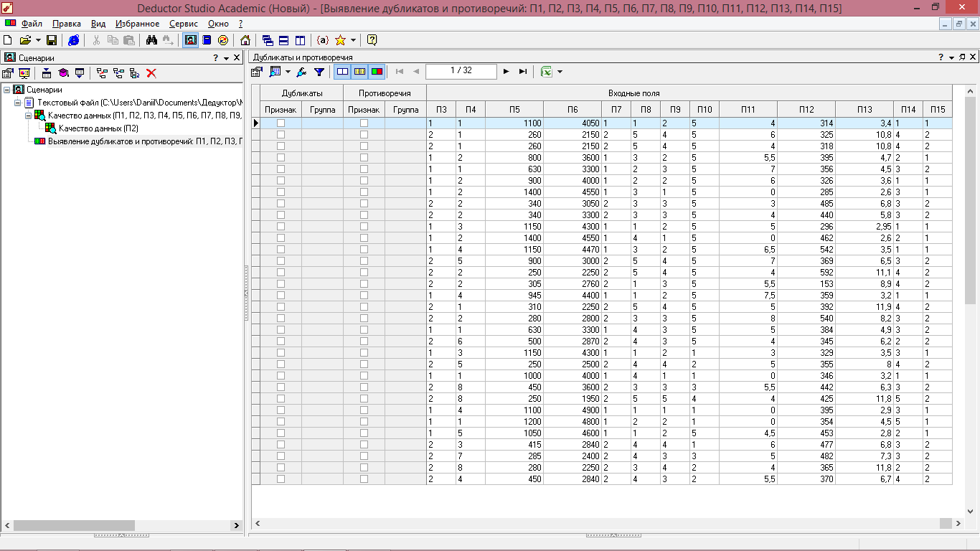The image size is (980, 551).
Task: Tile windows vertically icon
Action: coord(300,40)
